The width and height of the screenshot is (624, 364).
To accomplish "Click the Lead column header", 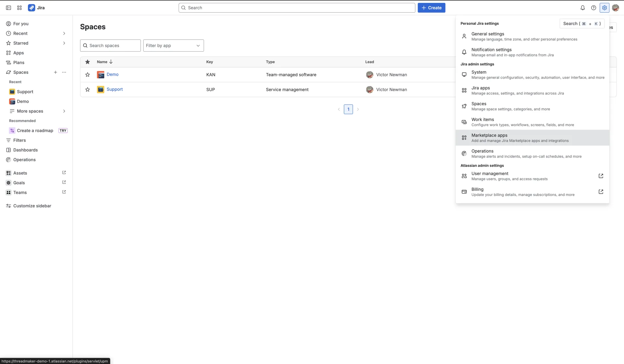I will click(x=370, y=62).
